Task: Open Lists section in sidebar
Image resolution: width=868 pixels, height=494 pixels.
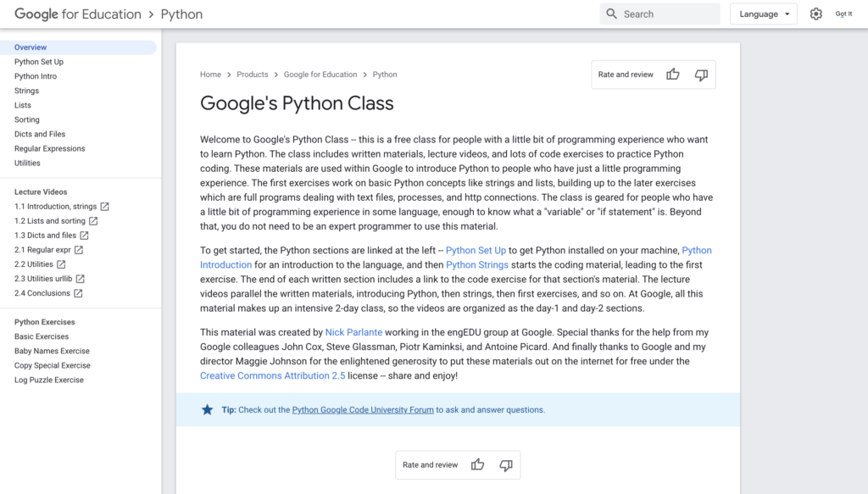Action: 23,105
